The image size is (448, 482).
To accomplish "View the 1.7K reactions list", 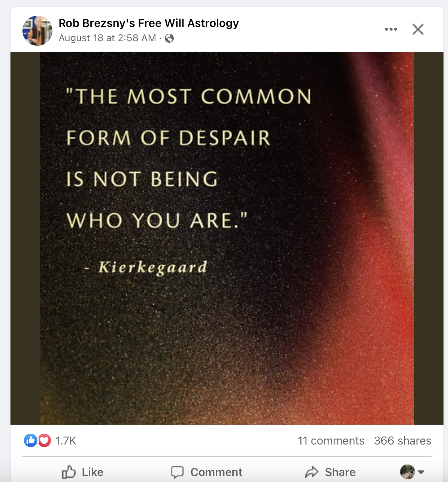I will click(66, 441).
